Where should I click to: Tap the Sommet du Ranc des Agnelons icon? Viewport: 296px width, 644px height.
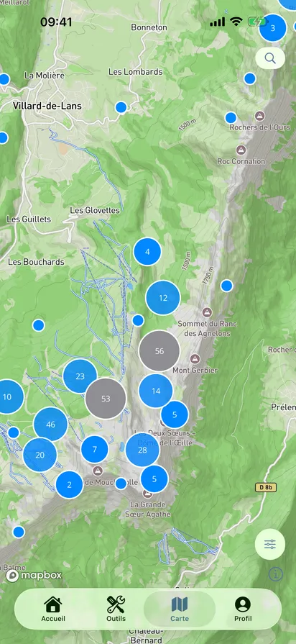point(207,312)
